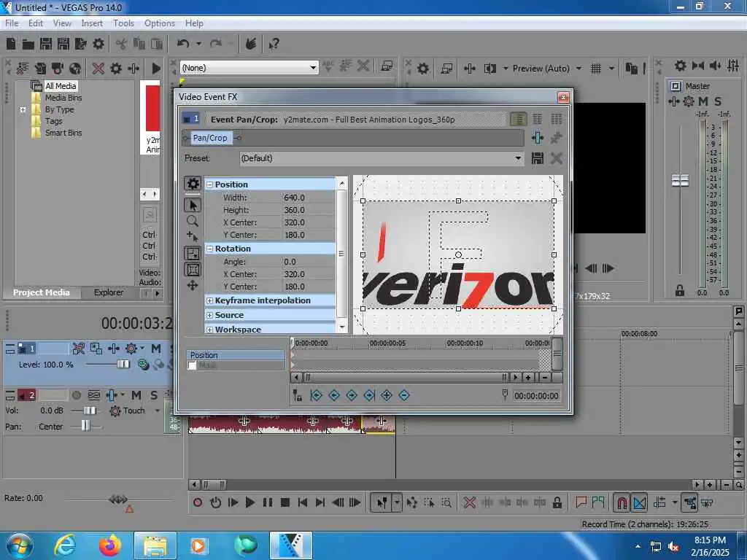747x560 pixels.
Task: Click the Show Properties gear in Pan/Crop
Action: pos(193,184)
